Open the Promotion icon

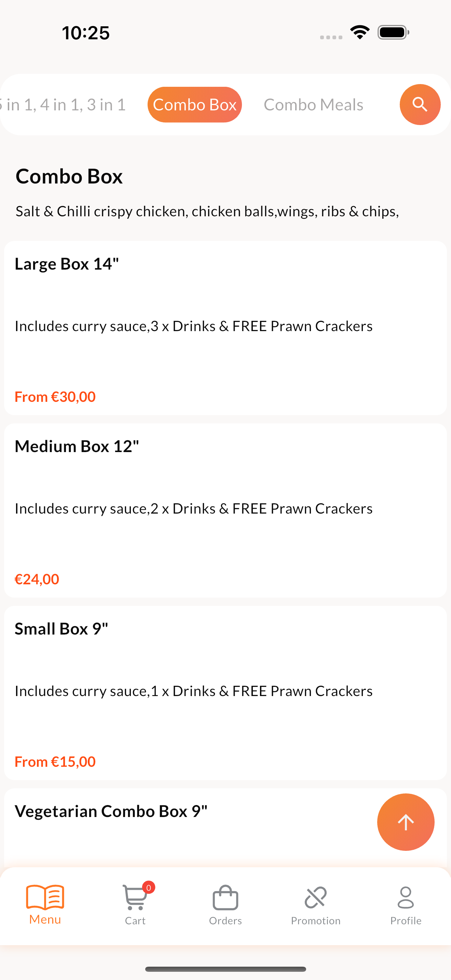316,897
